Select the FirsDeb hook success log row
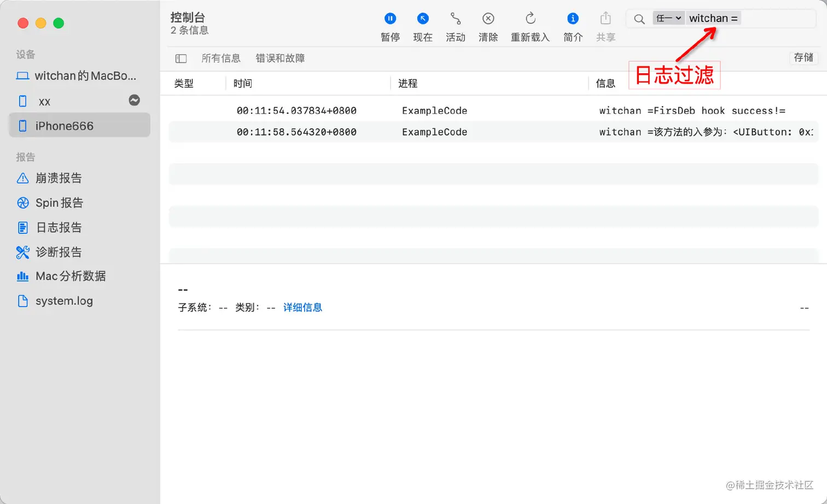This screenshot has width=827, height=504. click(x=493, y=110)
